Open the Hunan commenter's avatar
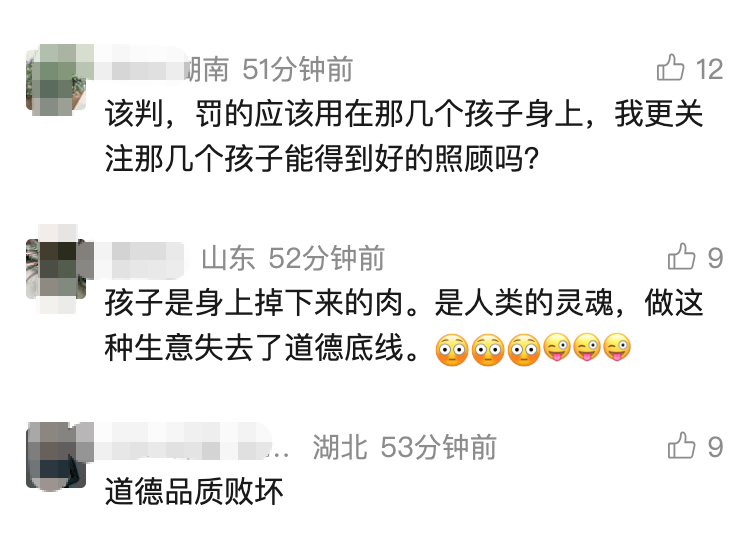 coord(56,79)
